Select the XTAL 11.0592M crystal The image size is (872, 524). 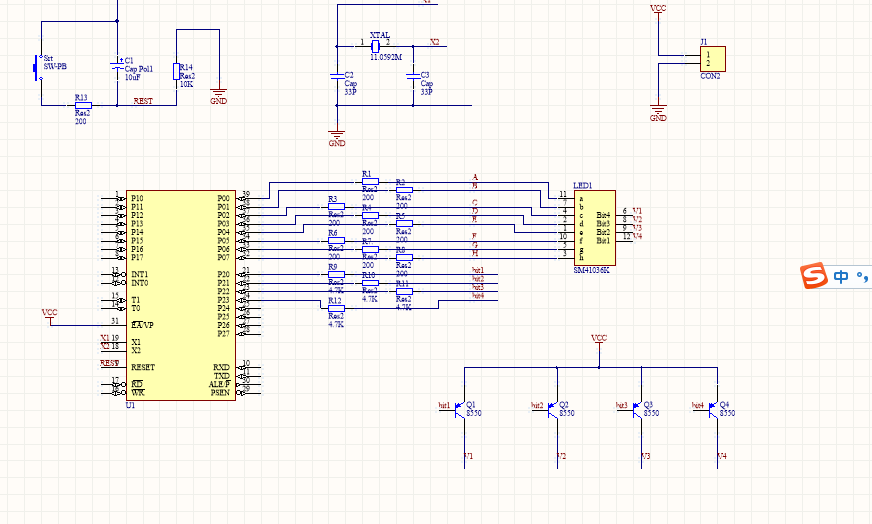click(x=375, y=46)
